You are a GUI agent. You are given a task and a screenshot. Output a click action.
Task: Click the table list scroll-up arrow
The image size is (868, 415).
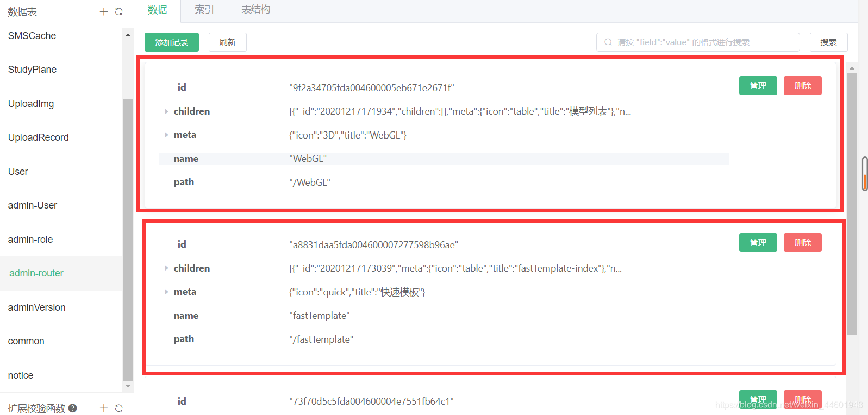tap(128, 35)
